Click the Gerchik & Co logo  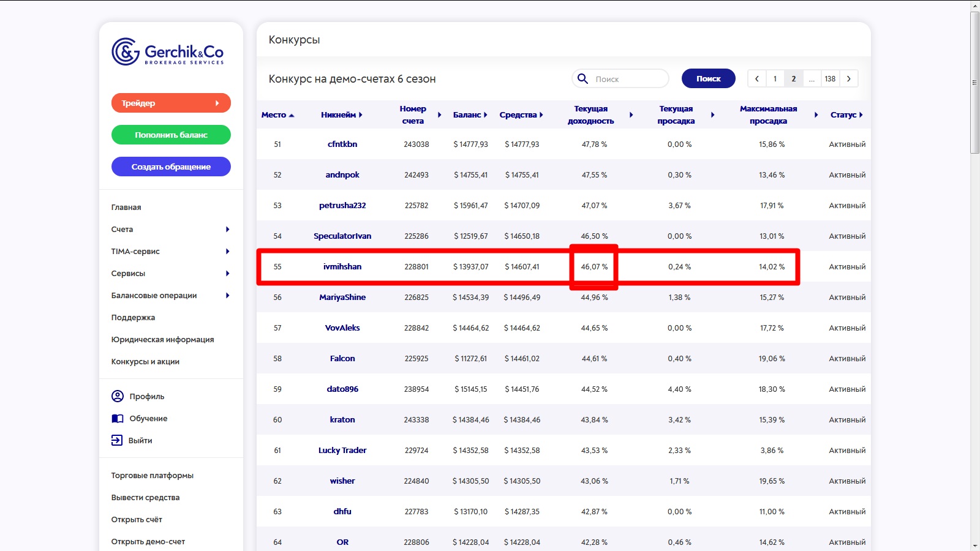tap(167, 52)
